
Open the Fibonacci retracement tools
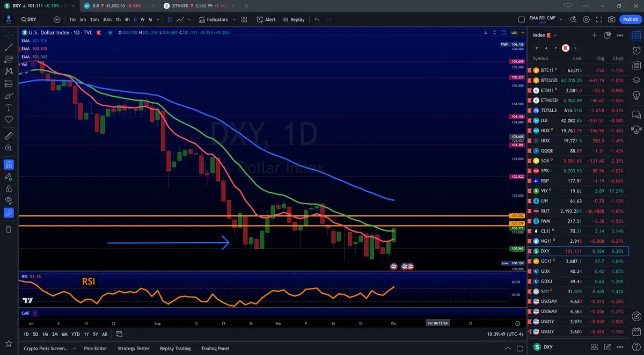[x=9, y=59]
